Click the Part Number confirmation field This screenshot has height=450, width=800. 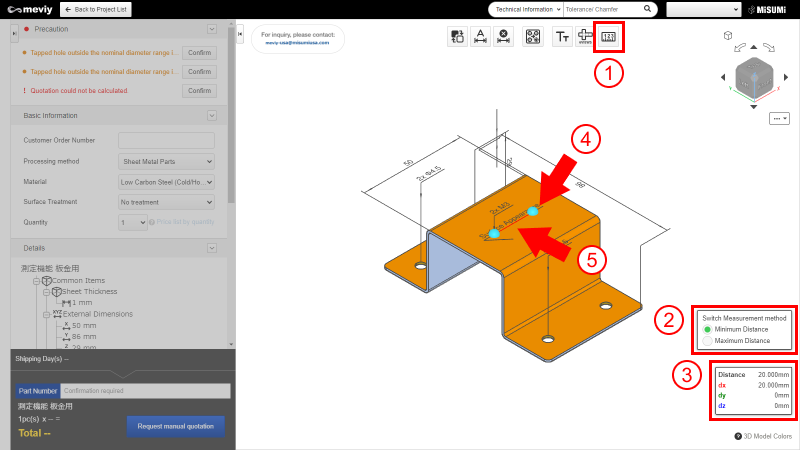(145, 391)
